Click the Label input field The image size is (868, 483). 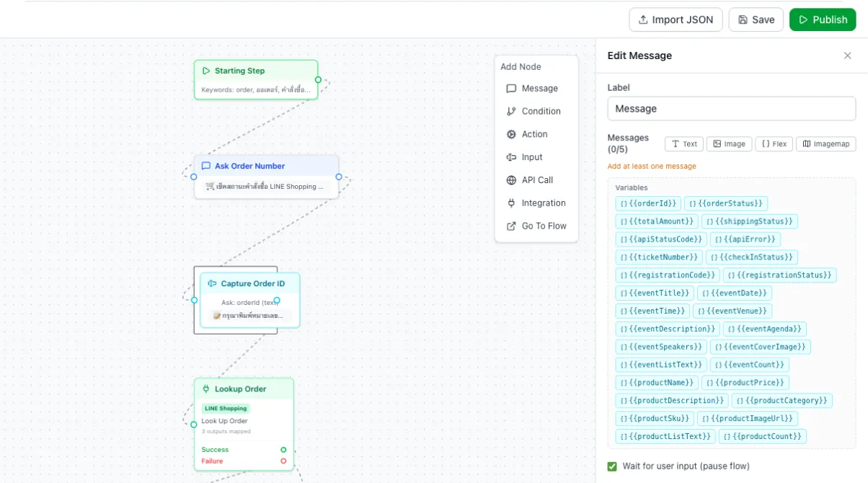732,109
